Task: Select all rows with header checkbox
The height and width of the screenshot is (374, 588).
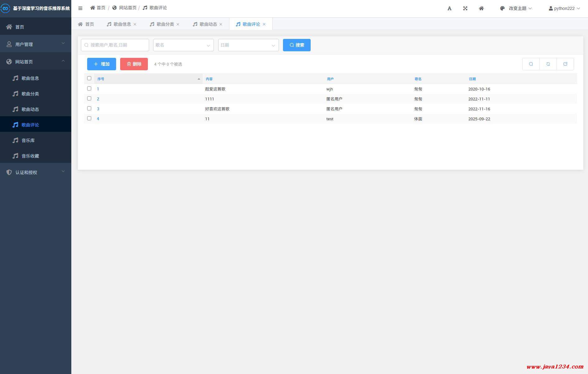Action: tap(89, 78)
